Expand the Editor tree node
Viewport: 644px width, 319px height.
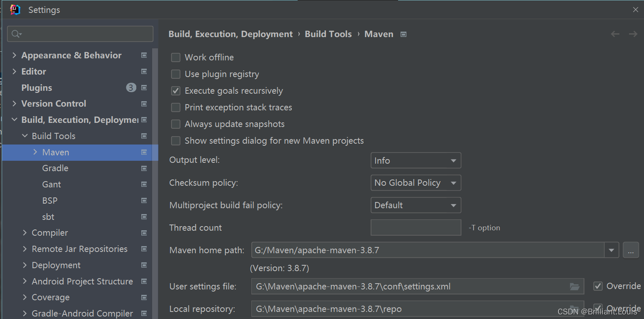click(x=15, y=72)
